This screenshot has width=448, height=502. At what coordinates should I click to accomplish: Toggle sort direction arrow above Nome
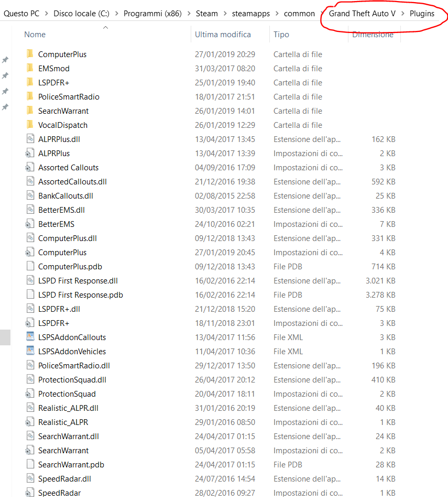pos(105,28)
